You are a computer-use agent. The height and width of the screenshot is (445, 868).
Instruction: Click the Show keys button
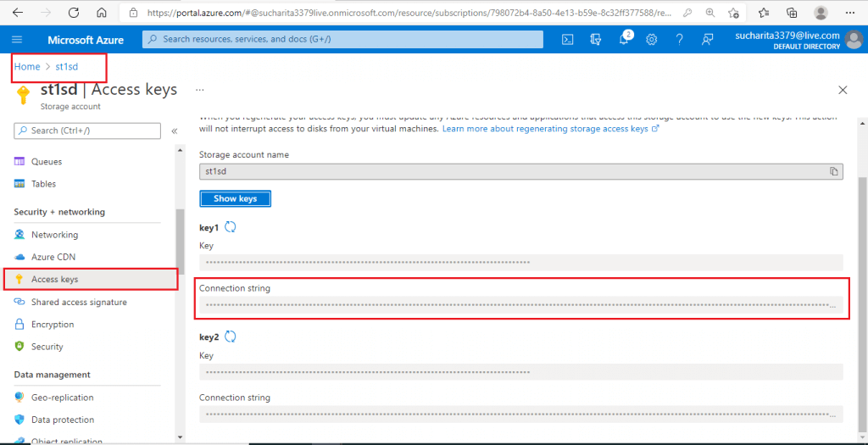[236, 198]
